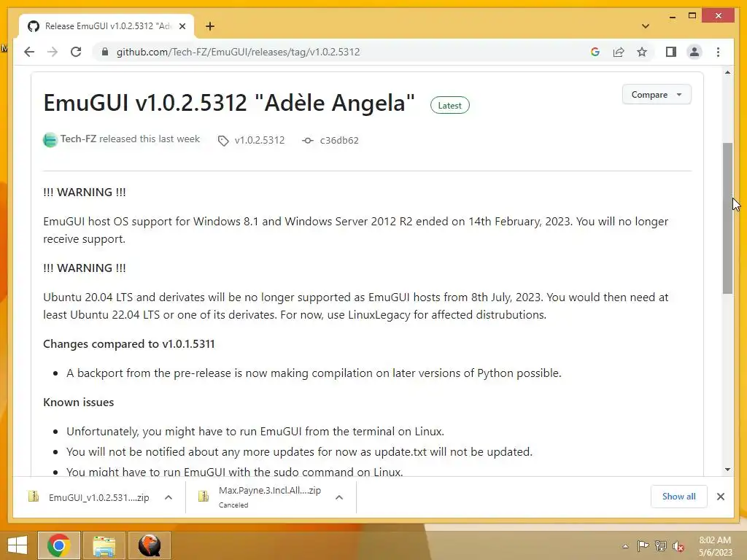The height and width of the screenshot is (560, 747).
Task: Close the Release EmuGUI tab
Action: coord(182,26)
